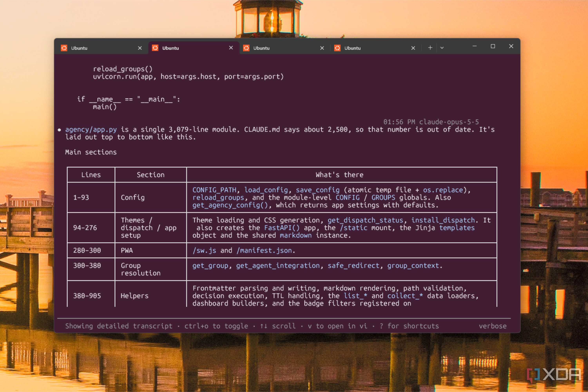588x392 pixels.
Task: Click the 'verbose' status bar label
Action: [x=493, y=326]
